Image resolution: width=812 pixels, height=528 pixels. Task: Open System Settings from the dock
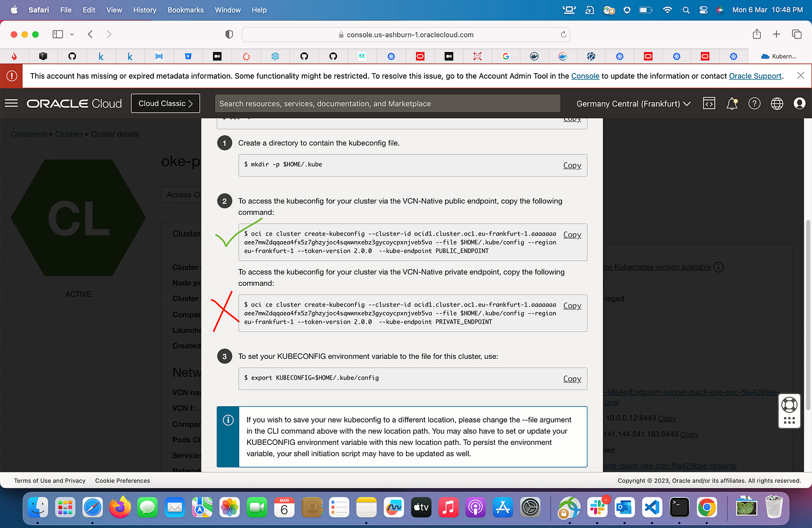coord(530,507)
